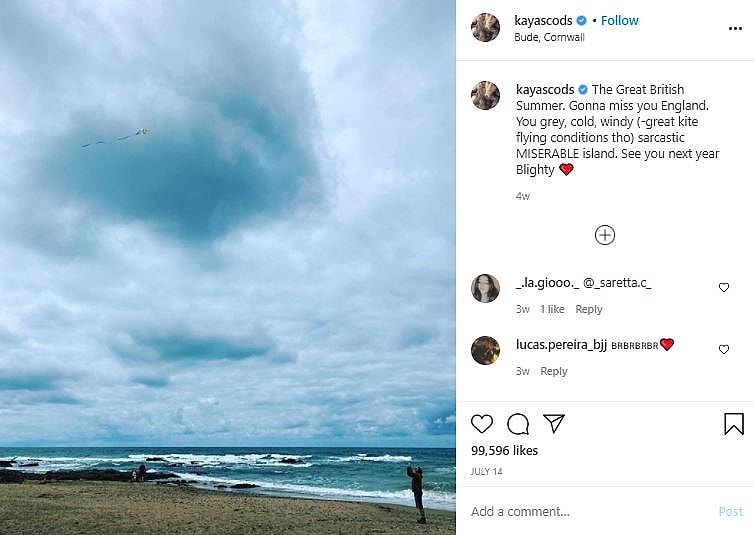Save the post with the bookmark icon
The height and width of the screenshot is (535, 755).
(734, 424)
